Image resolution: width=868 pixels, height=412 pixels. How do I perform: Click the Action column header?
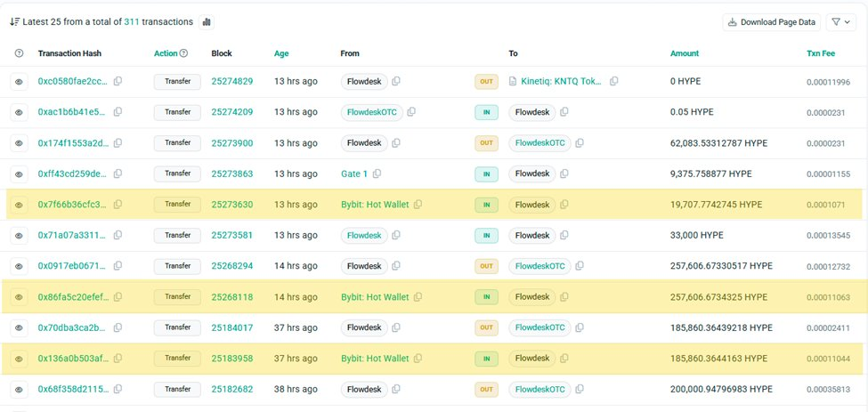(166, 53)
